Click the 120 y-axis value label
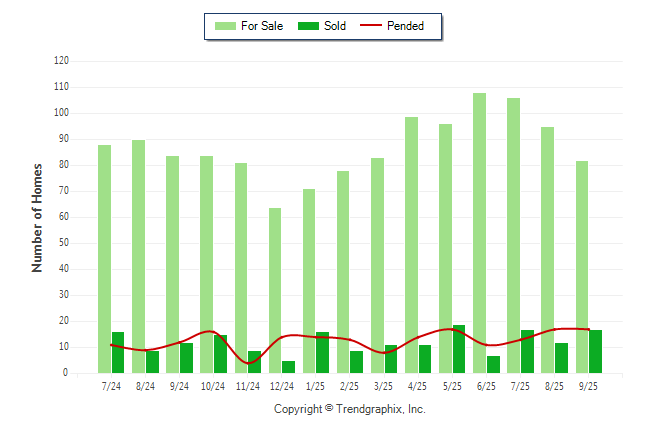 [x=61, y=61]
